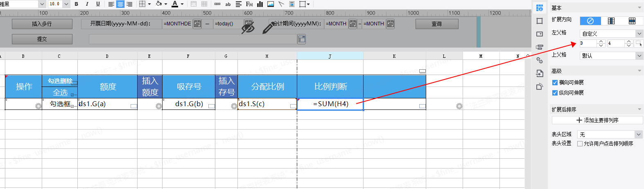Insert slope line element
This screenshot has width=644, height=189.
pyautogui.click(x=281, y=4)
